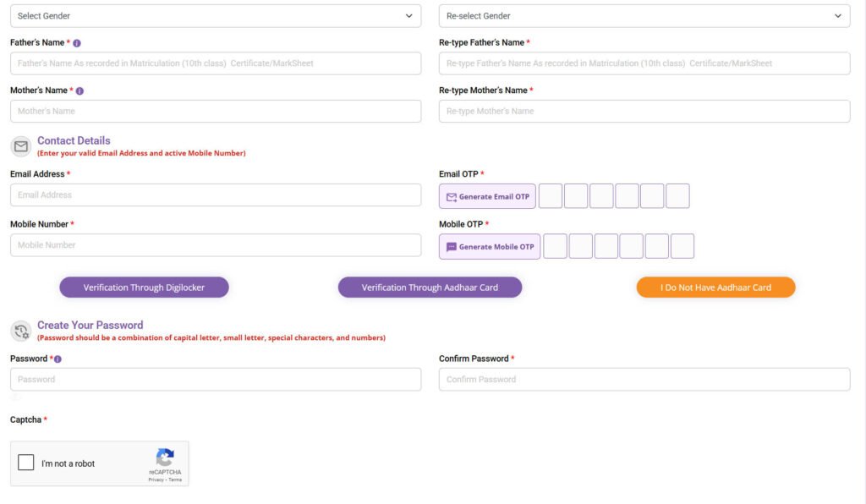Select I Do Not Have Aadhaar Card

click(x=715, y=288)
